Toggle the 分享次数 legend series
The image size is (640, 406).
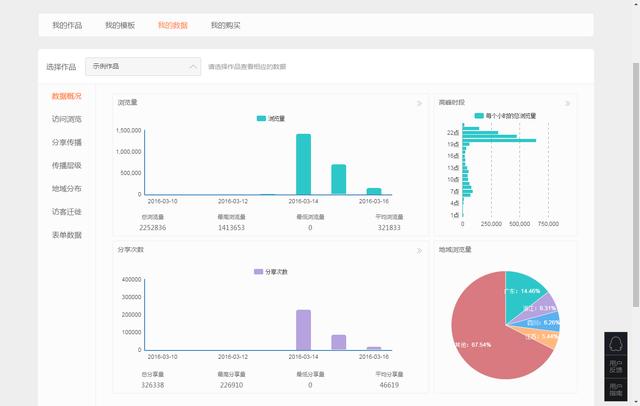[x=270, y=271]
